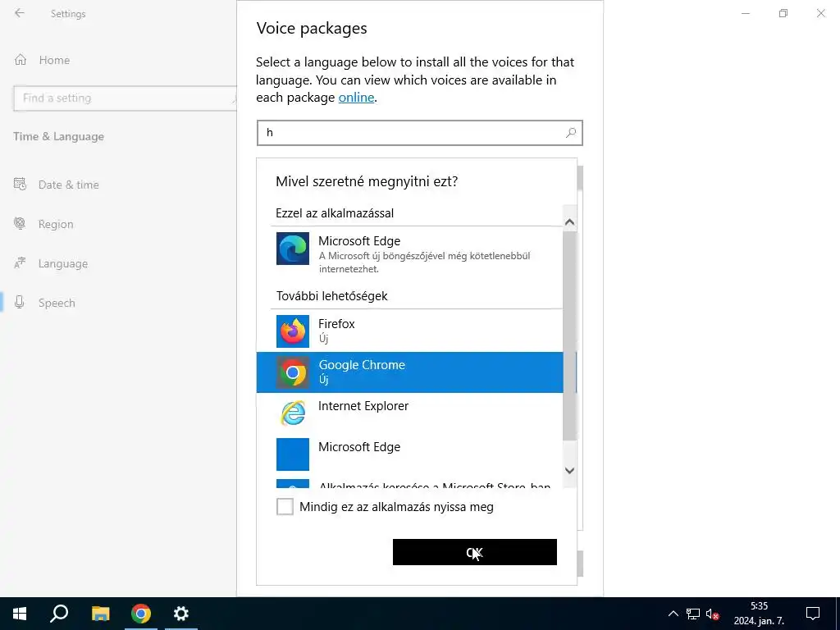Tick Mindig ez az alkalmazás nyissa meg
The width and height of the screenshot is (840, 630).
[x=285, y=506]
